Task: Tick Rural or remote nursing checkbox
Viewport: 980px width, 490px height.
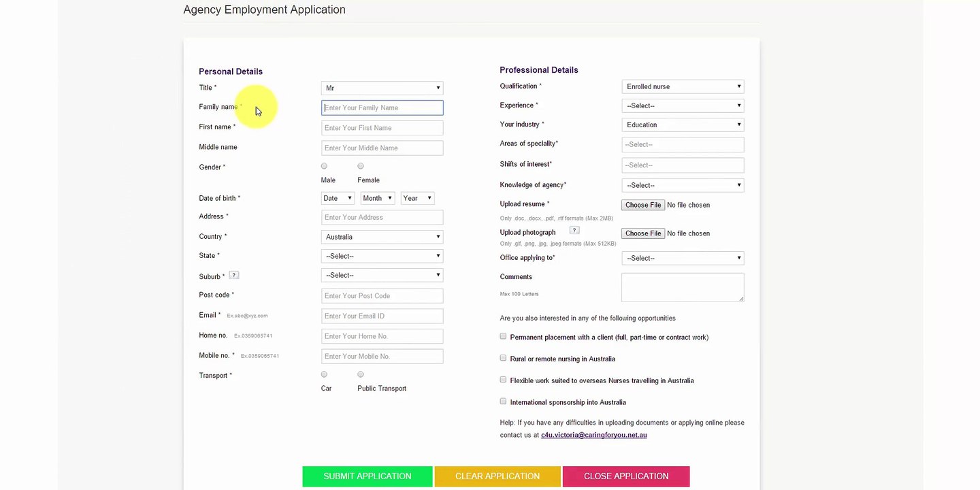Action: (503, 358)
